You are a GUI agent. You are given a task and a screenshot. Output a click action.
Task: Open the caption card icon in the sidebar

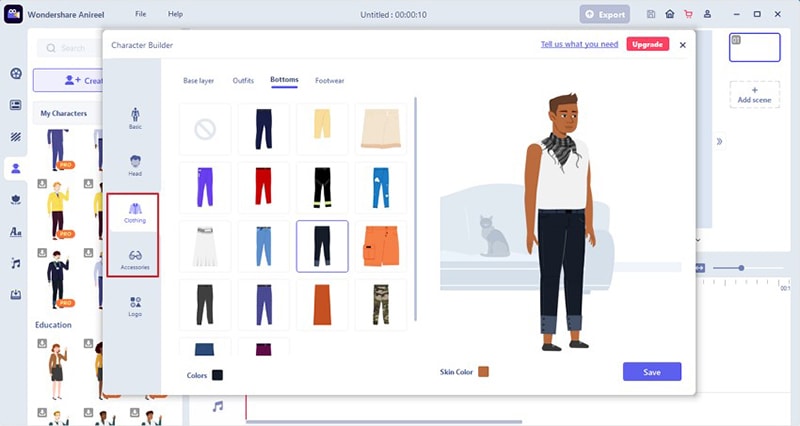pyautogui.click(x=16, y=105)
